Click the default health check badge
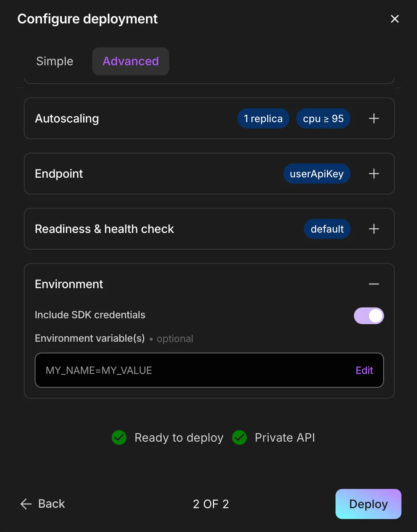The width and height of the screenshot is (417, 532). pos(327,229)
